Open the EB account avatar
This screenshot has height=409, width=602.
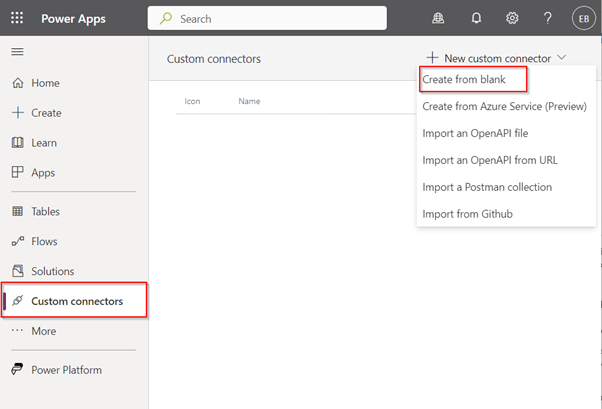coord(584,18)
